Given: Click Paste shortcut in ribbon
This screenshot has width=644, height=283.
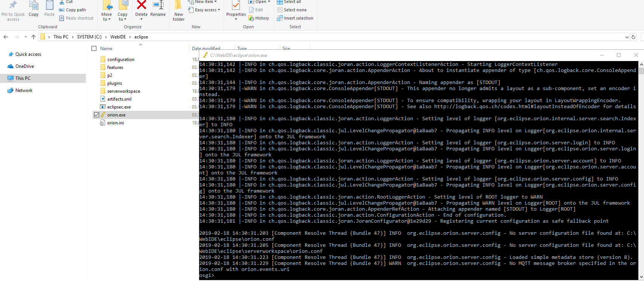Looking at the screenshot, I should point(76,18).
